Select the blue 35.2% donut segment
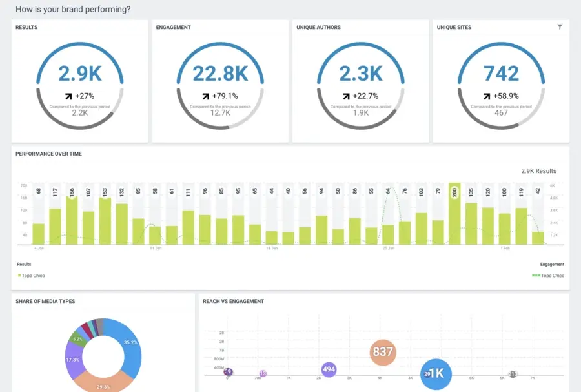The image size is (581, 392). (129, 344)
